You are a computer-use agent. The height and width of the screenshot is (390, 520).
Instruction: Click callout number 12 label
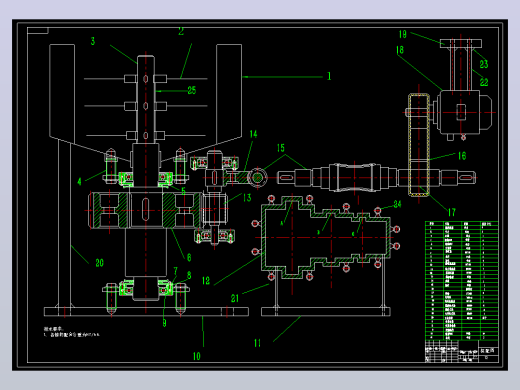point(206,281)
